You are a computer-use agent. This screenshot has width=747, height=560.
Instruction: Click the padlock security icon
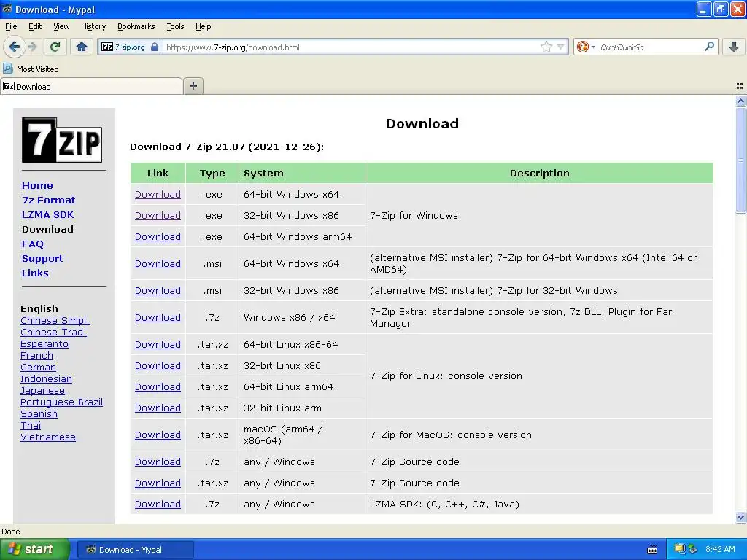click(x=155, y=47)
